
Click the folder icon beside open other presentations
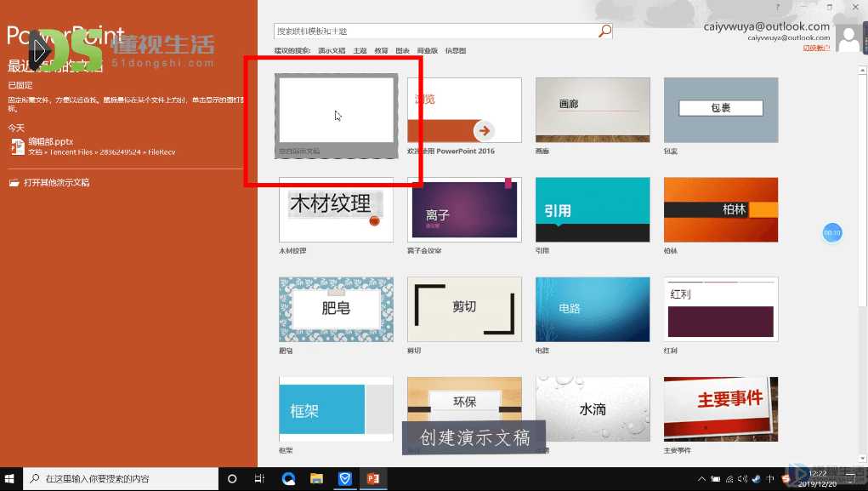(14, 182)
